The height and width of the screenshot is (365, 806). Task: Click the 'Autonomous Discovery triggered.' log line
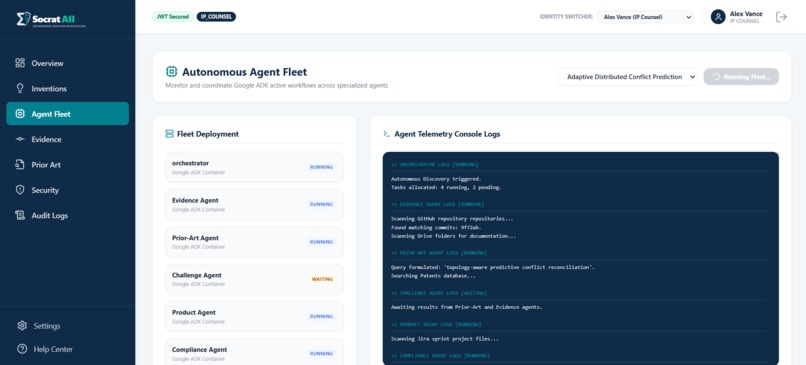(436, 179)
